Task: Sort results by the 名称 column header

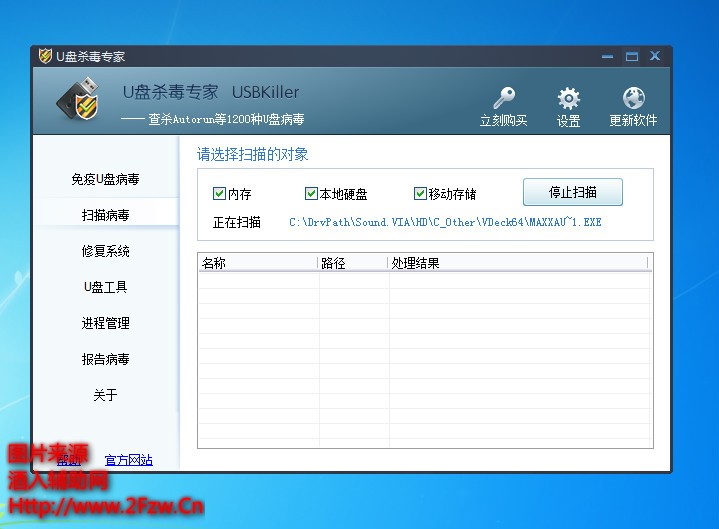Action: click(258, 263)
